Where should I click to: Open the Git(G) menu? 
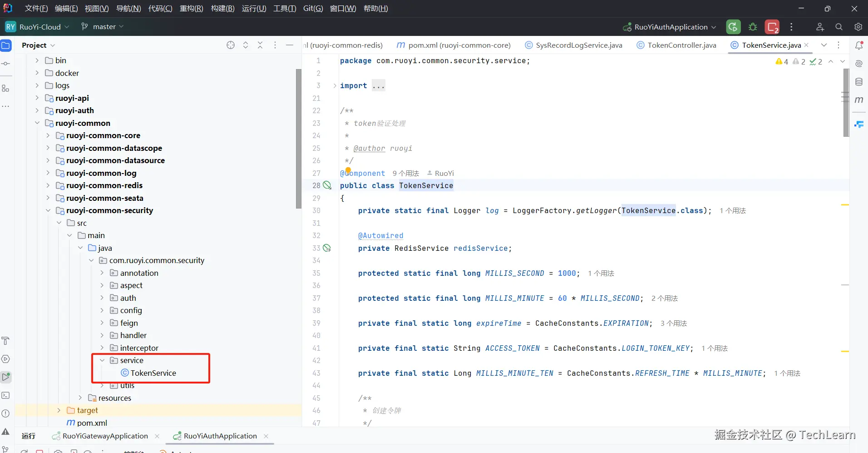(313, 9)
